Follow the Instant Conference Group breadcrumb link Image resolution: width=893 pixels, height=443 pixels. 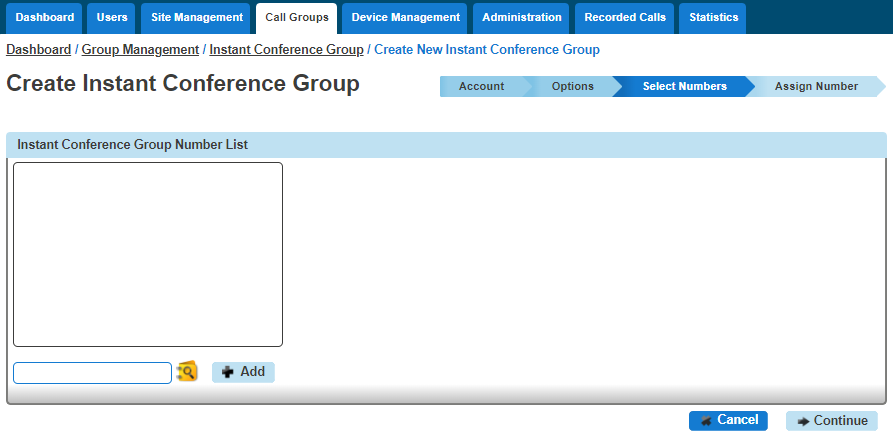(x=286, y=50)
